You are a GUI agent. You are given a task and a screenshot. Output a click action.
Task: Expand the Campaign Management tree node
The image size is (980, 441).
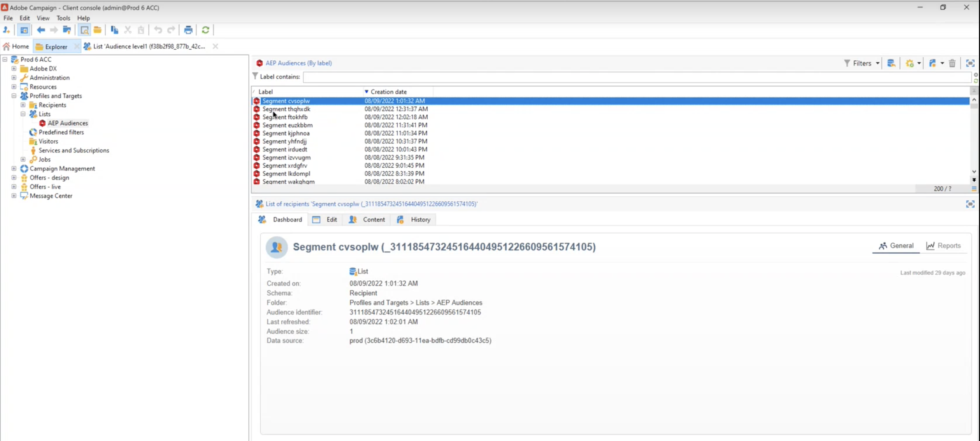click(x=14, y=169)
